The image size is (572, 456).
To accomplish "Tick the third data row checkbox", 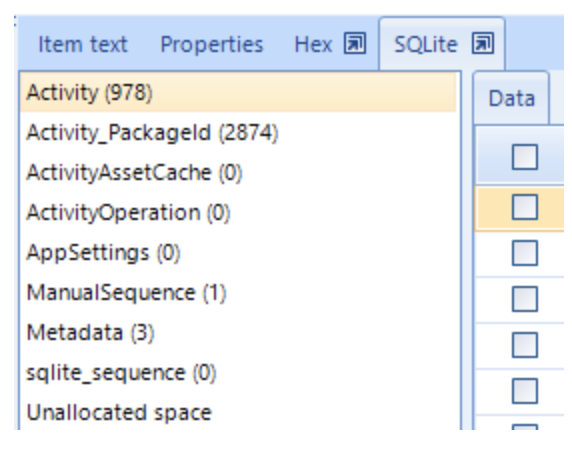I will point(525,299).
